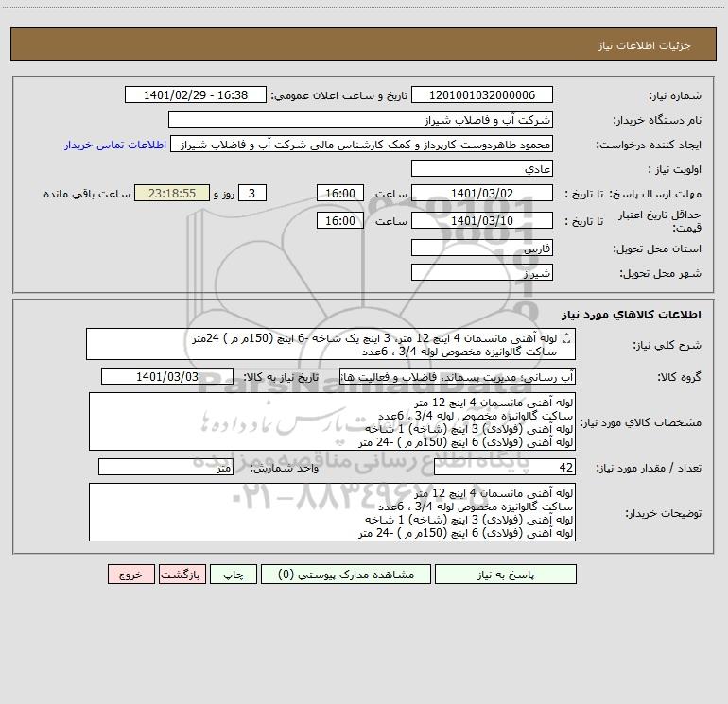Select the شماره نیاز field 1201001032000006

482,94
